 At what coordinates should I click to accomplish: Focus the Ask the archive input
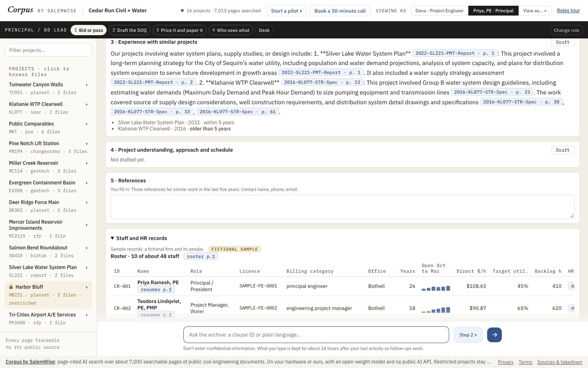[x=316, y=334]
